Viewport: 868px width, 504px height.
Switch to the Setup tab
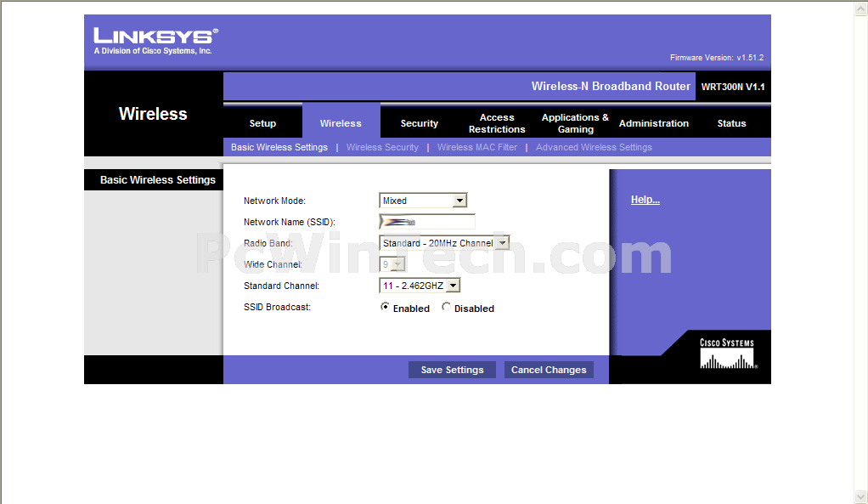point(262,123)
